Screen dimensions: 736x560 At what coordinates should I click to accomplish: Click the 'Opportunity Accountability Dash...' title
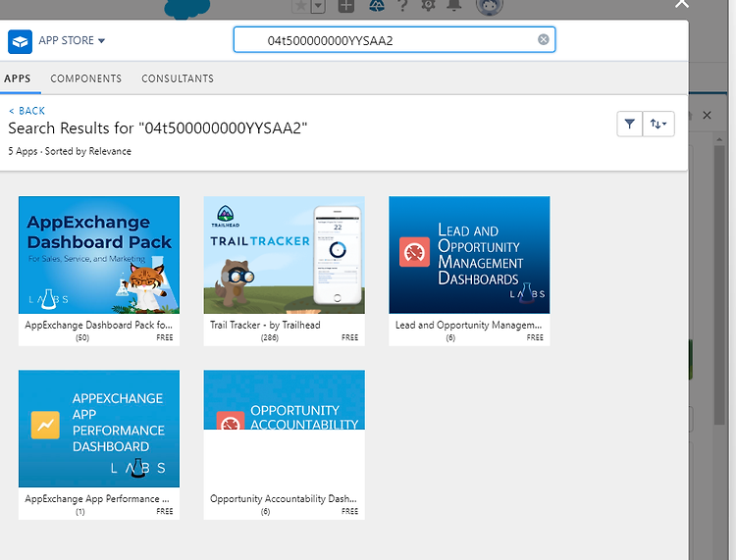(283, 498)
